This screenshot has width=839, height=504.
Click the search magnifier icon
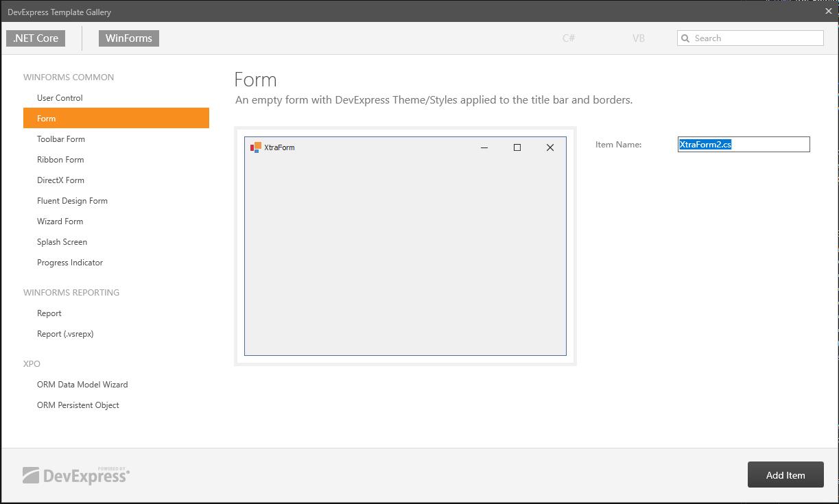click(685, 38)
